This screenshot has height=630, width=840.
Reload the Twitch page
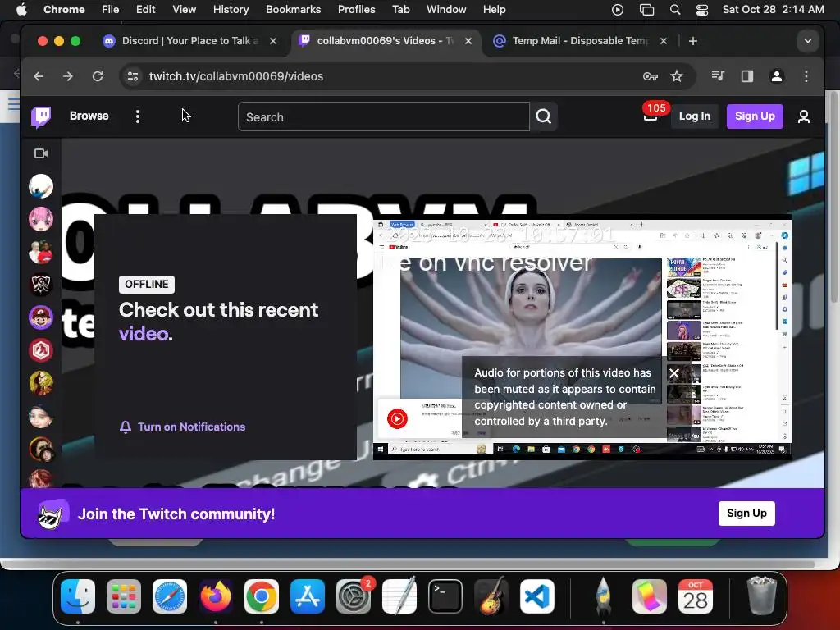[x=98, y=76]
